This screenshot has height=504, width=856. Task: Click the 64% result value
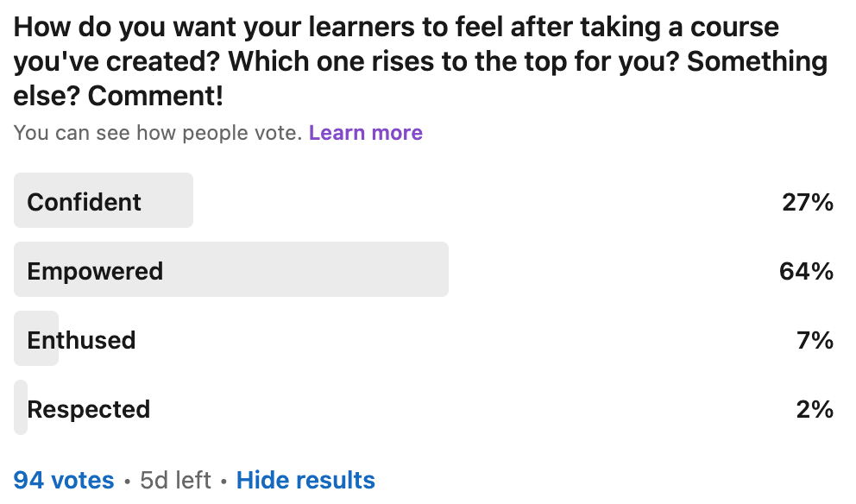806,271
